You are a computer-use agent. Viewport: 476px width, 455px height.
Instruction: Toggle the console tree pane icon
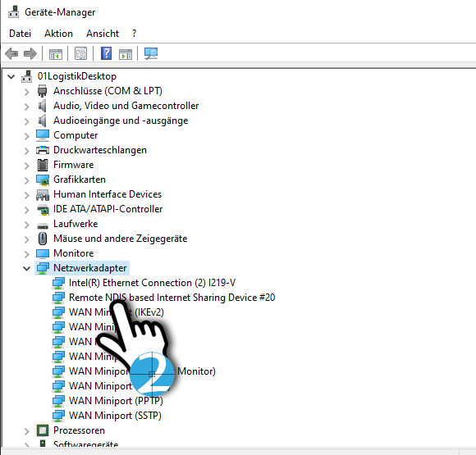point(56,53)
